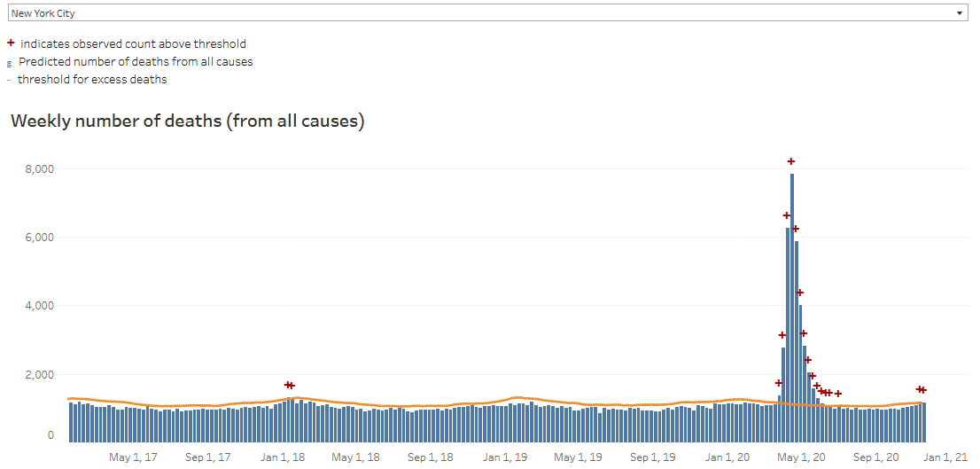Viewport: 980px width, 469px height.
Task: Click the blue predicted deaths legend symbol
Action: (9, 63)
